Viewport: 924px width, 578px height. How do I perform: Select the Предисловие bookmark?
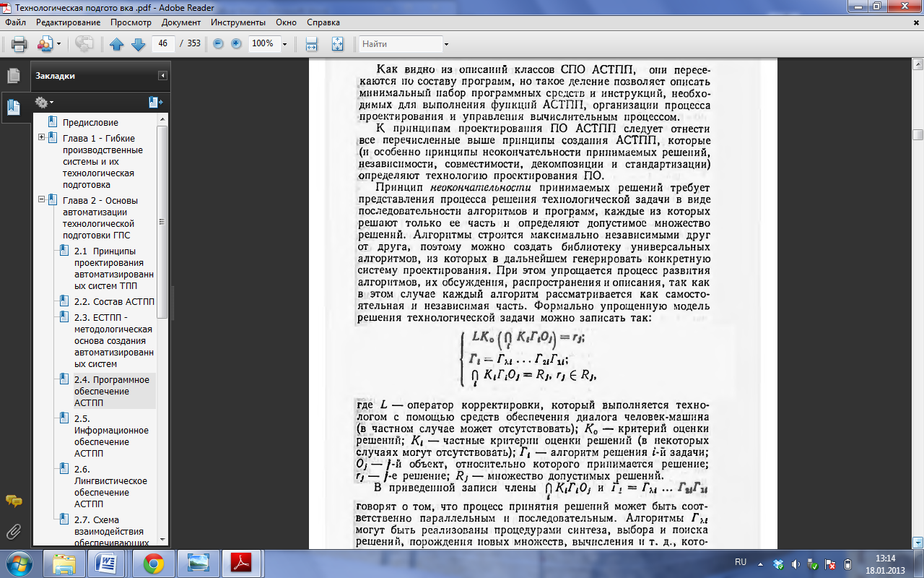[x=90, y=122]
